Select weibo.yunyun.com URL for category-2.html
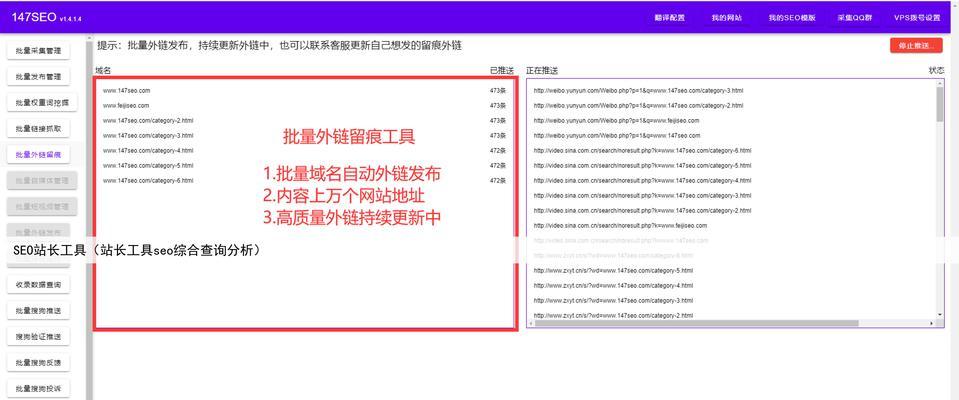959x400 pixels. [639, 105]
